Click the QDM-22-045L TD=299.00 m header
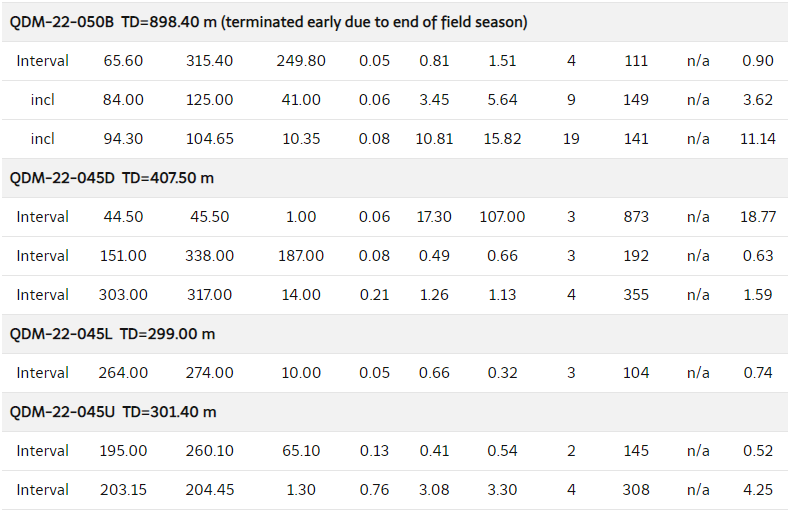The height and width of the screenshot is (512, 792). (x=112, y=334)
